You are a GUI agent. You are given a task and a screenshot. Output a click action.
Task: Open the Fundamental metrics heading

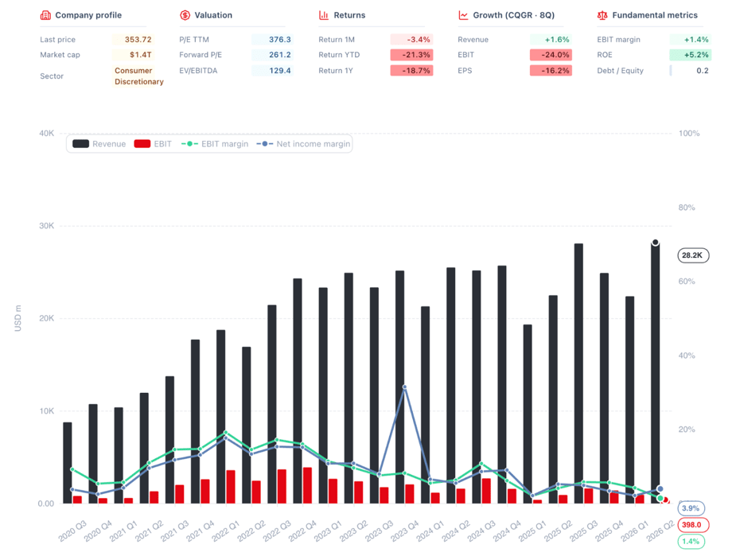point(655,15)
